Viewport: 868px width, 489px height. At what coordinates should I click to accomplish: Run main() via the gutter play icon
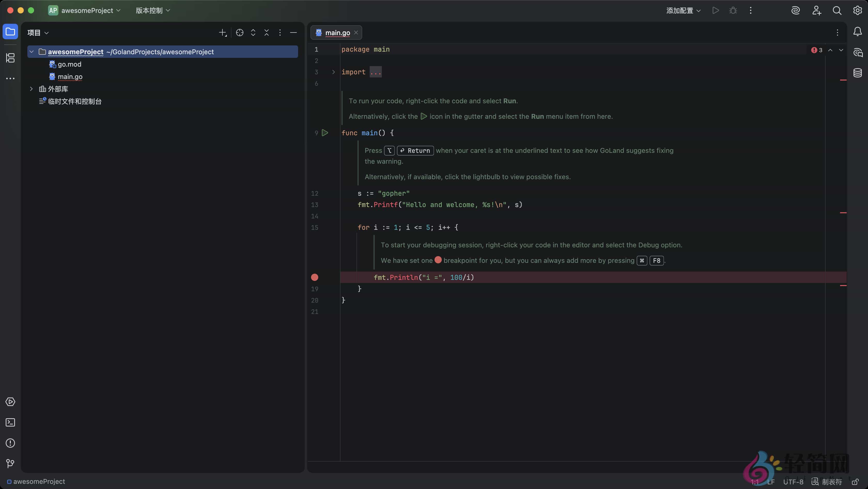coord(324,133)
